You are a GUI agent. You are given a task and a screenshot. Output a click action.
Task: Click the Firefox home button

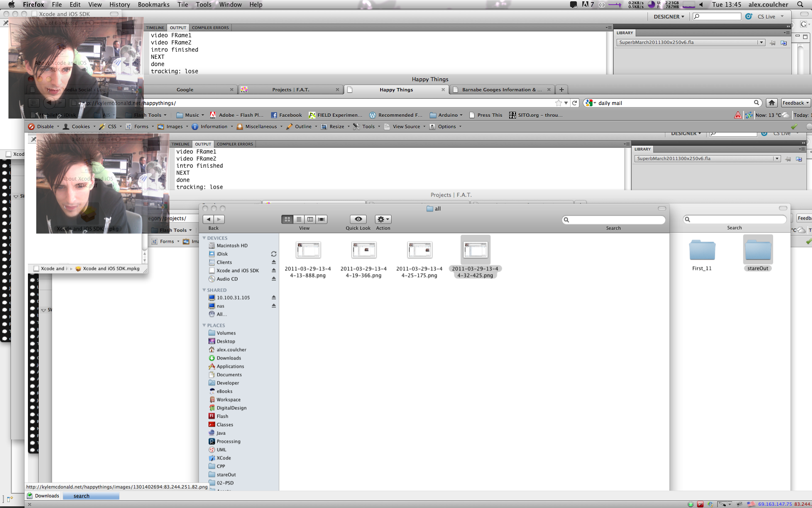coord(772,103)
